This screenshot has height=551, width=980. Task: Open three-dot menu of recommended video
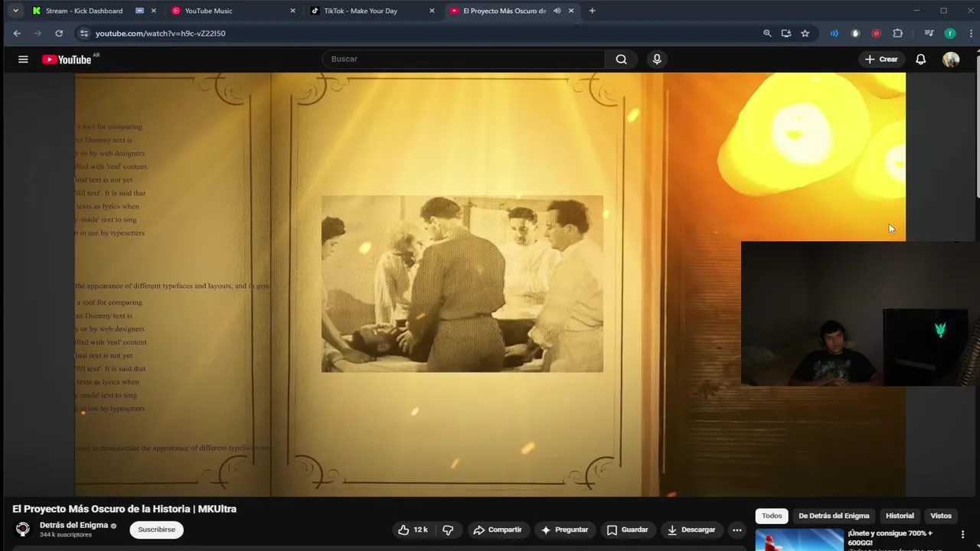(x=962, y=534)
